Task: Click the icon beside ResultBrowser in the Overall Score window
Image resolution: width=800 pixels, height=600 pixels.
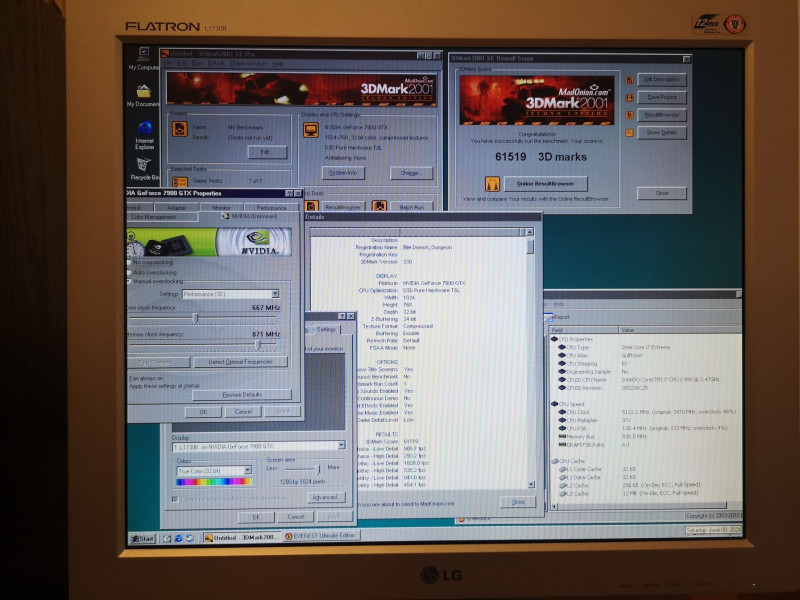Action: [629, 115]
